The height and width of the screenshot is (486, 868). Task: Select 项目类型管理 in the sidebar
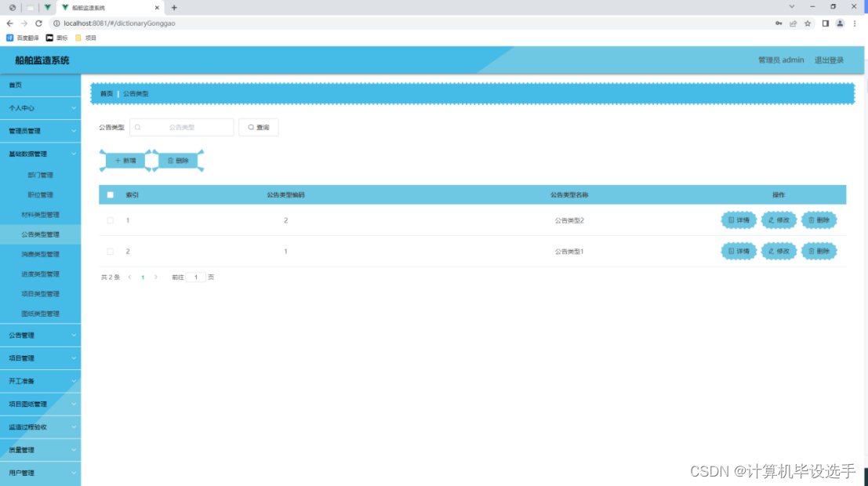(41, 294)
